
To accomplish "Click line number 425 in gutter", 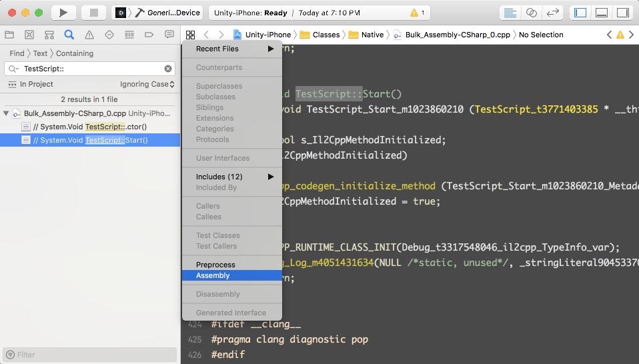I will tap(195, 339).
